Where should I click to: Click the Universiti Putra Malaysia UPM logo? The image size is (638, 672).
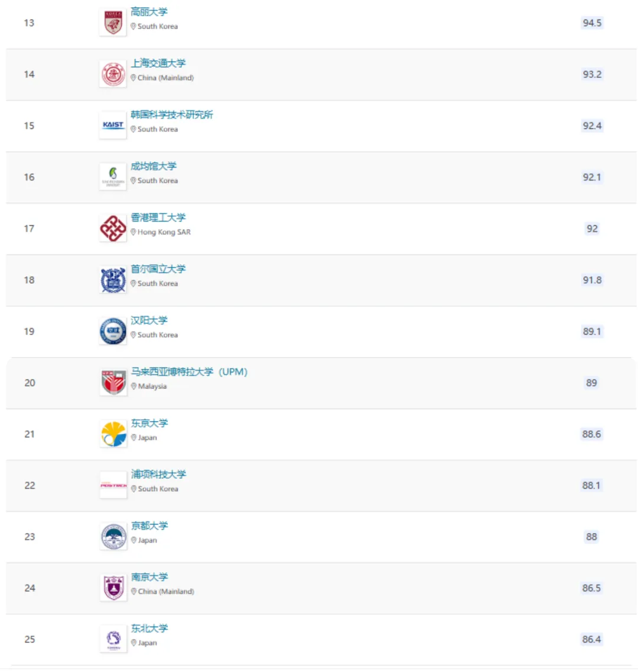click(x=113, y=382)
